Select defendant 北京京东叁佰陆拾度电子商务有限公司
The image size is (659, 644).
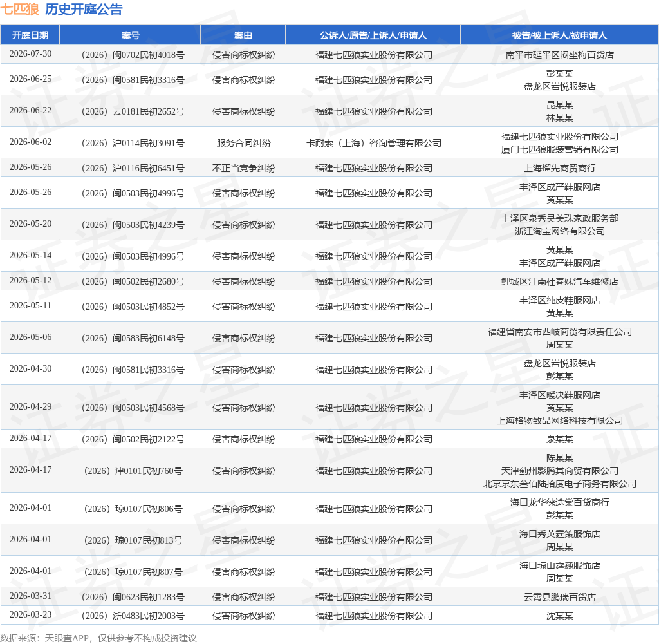point(559,484)
